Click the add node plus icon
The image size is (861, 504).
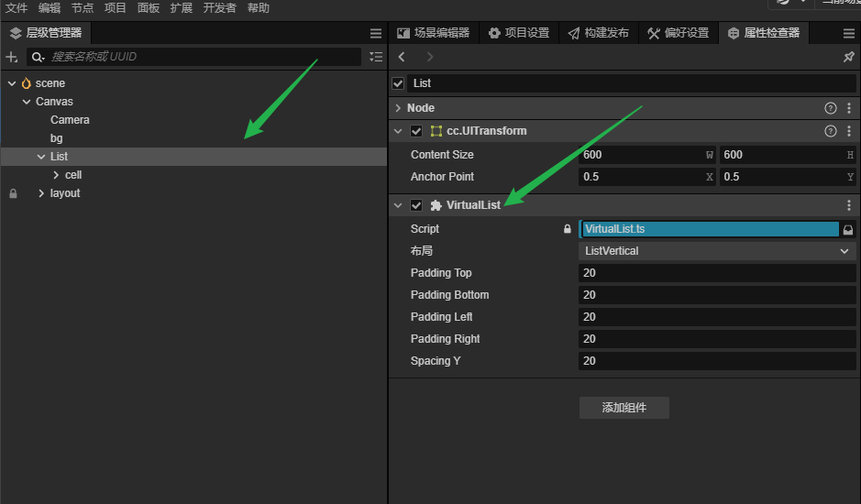click(x=12, y=57)
